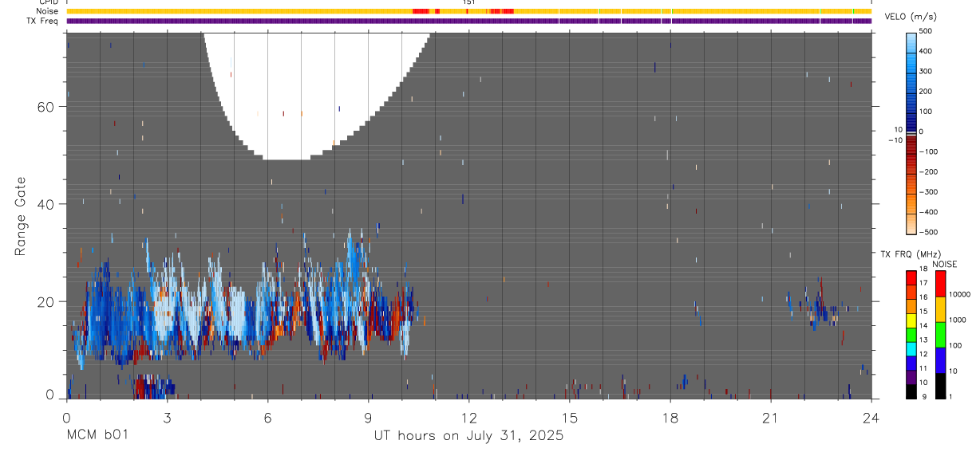
Task: Click the 21 tick on UT hours axis
Action: coord(771,417)
